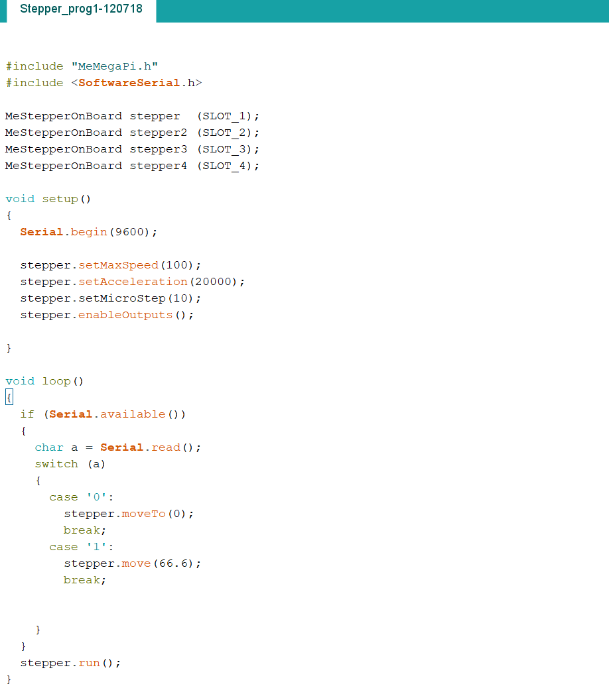Click the void loop() function header
Image resolution: width=609 pixels, height=700 pixels.
point(44,381)
